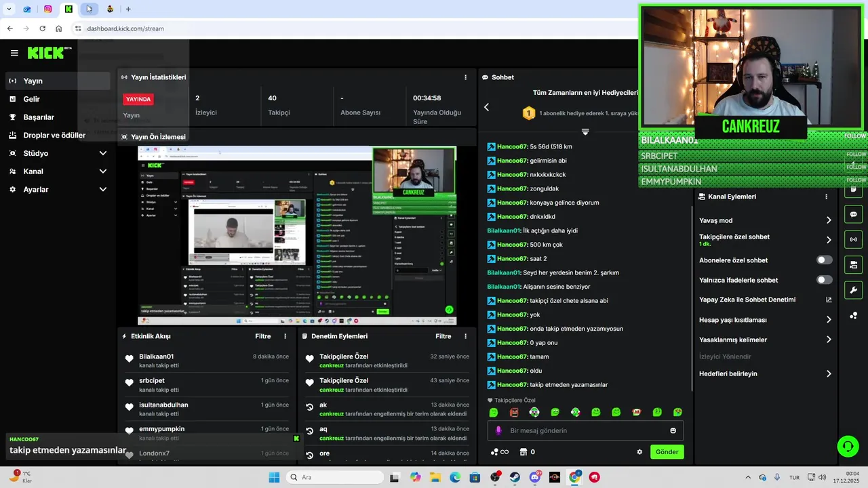Open Steam from the taskbar
868x488 pixels.
click(x=515, y=477)
